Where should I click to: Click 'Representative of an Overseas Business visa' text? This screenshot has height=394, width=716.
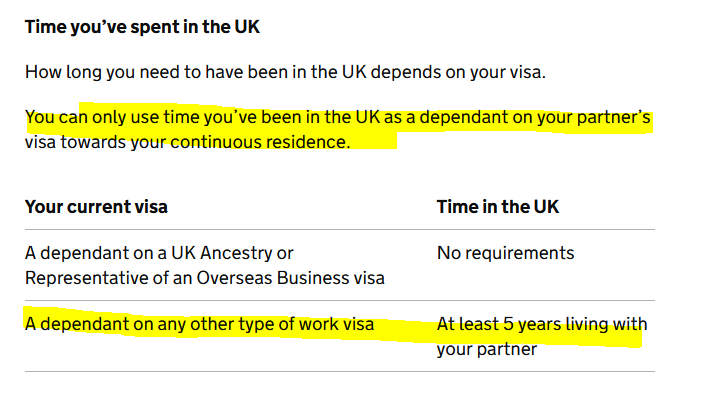point(205,278)
